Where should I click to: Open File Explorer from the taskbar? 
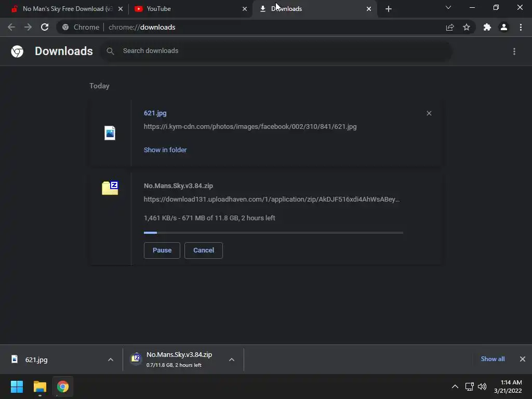(39, 387)
